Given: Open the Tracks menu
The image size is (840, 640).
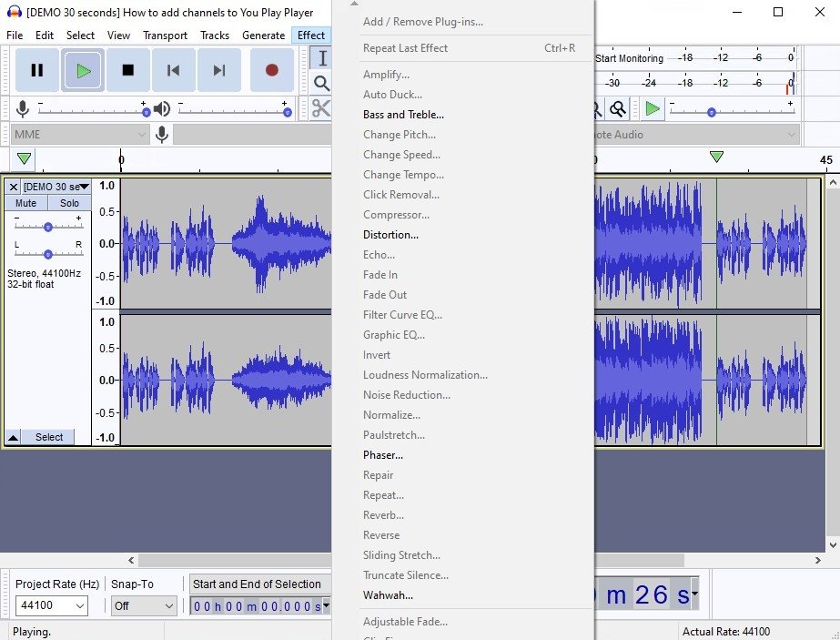Looking at the screenshot, I should click(215, 36).
